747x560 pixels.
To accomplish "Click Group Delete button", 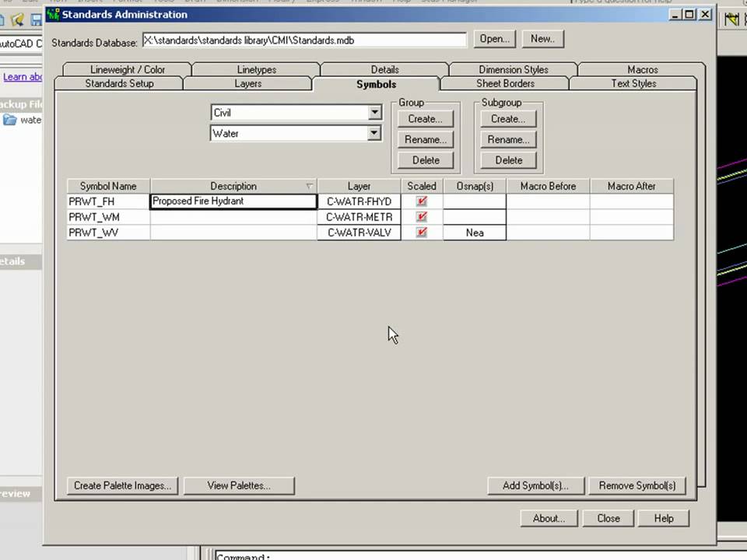I will (426, 160).
